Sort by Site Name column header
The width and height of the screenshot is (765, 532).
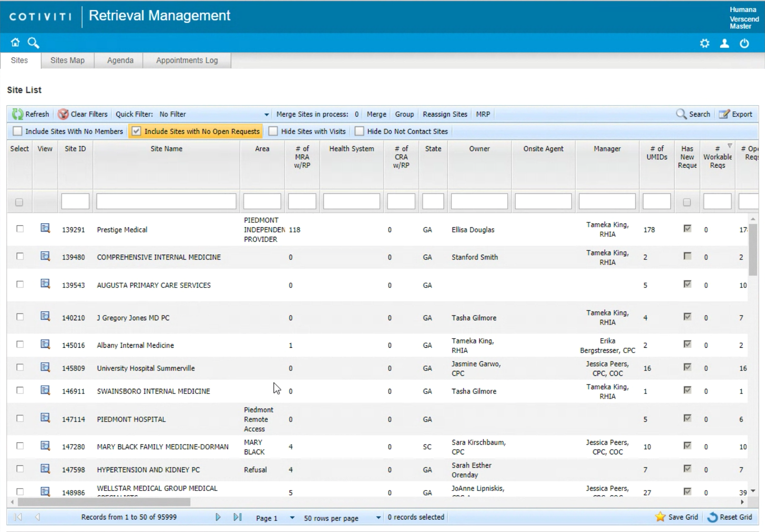coord(166,149)
